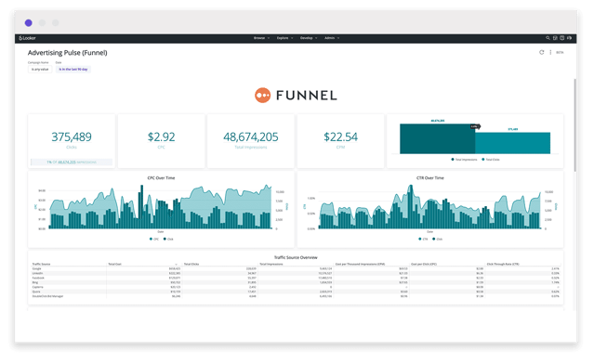
Task: Click the last icon in the top-right navigation bar
Action: pyautogui.click(x=569, y=38)
